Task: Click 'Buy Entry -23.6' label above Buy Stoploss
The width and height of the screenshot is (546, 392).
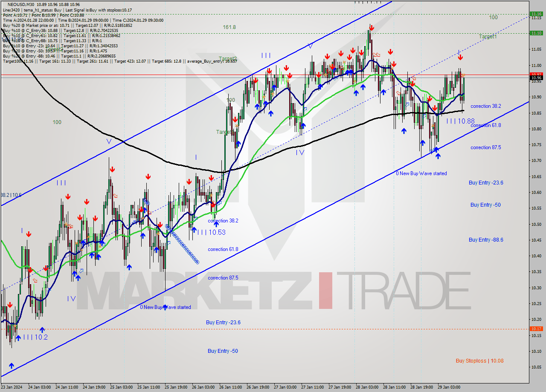Action: [x=486, y=183]
